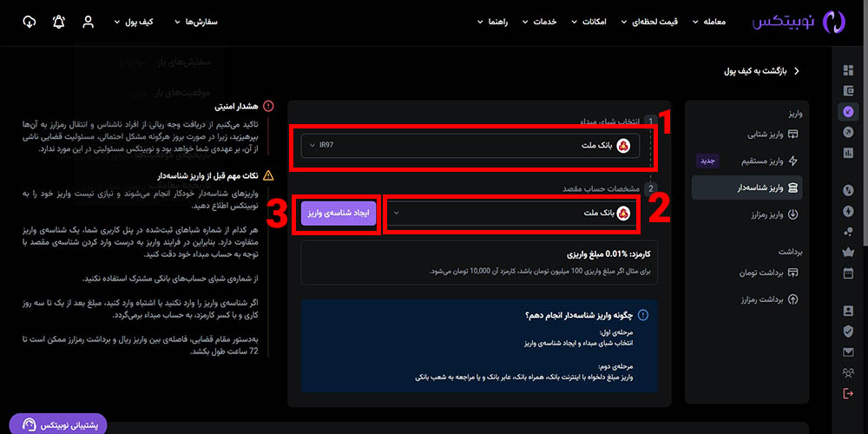Open destination account bank dropdown

tap(512, 214)
